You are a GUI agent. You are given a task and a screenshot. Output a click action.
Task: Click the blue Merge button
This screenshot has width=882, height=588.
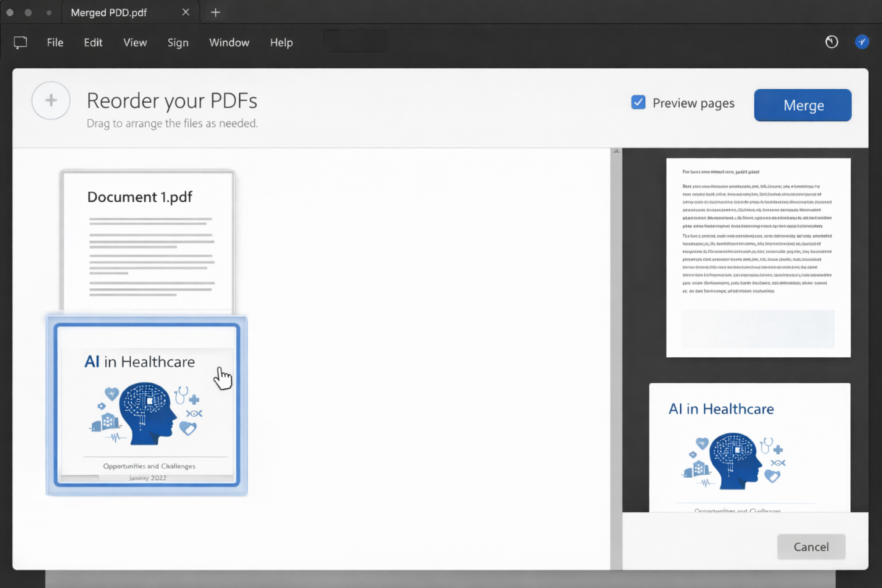[x=803, y=105]
